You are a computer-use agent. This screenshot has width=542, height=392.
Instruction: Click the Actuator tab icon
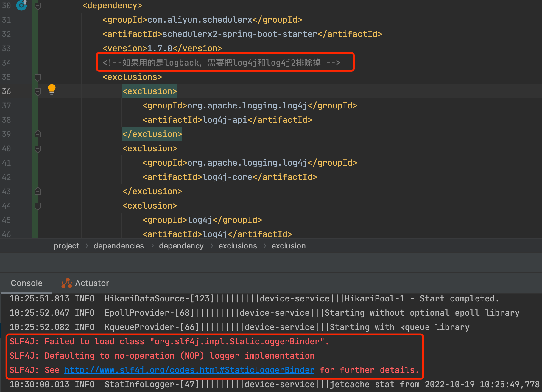coord(67,283)
